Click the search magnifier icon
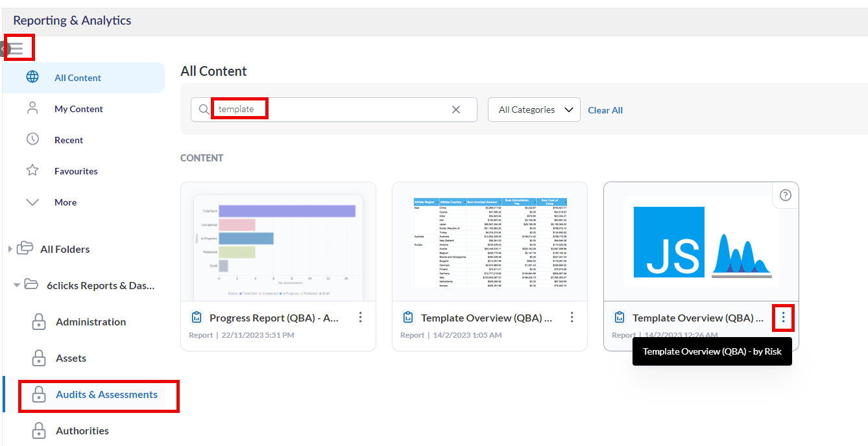This screenshot has width=868, height=446. tap(204, 110)
